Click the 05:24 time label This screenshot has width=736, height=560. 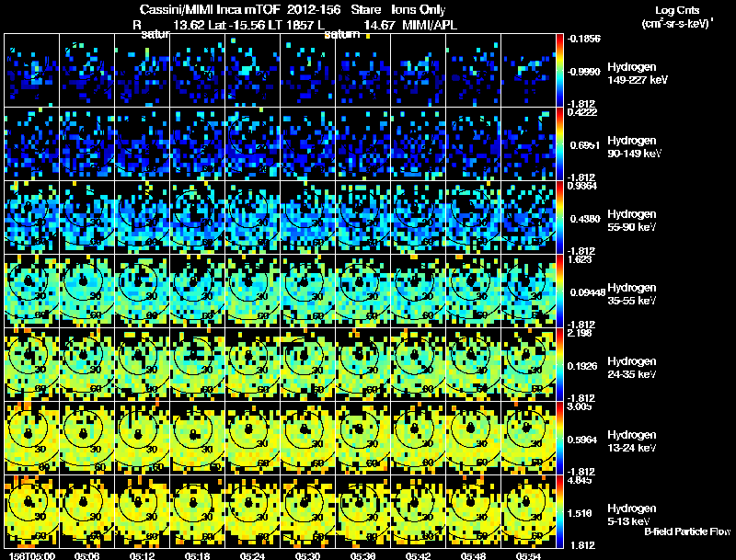(x=252, y=556)
